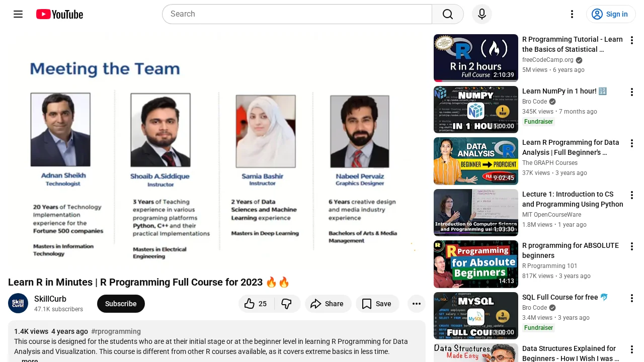644x362 pixels.
Task: Open The GRAPH Courses channel
Action: [550, 163]
